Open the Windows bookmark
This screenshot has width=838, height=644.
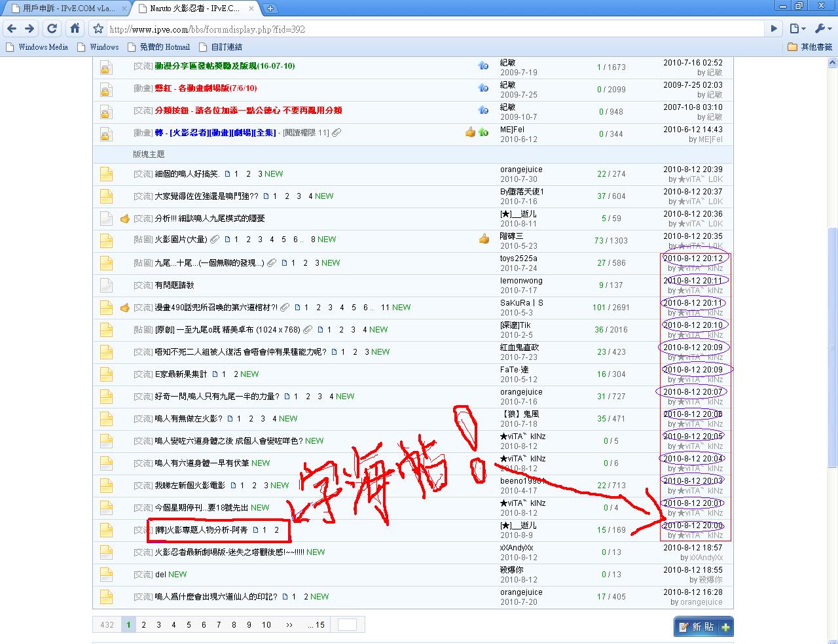tap(98, 47)
